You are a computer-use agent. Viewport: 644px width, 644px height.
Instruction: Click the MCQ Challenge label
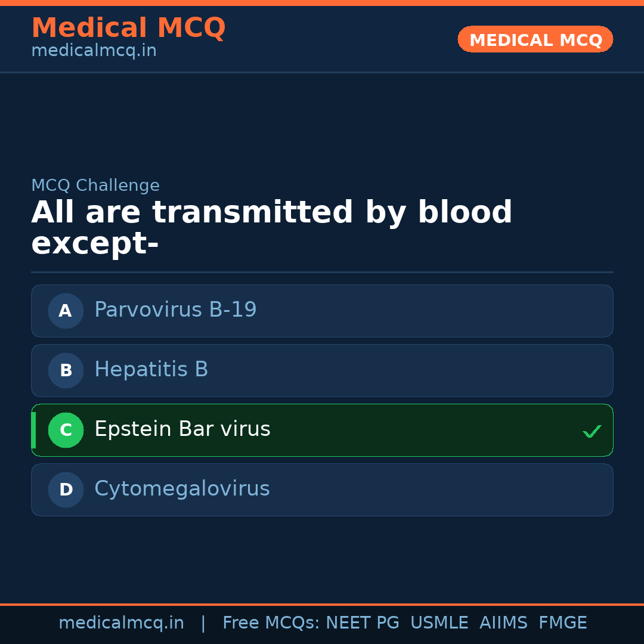[x=95, y=186]
